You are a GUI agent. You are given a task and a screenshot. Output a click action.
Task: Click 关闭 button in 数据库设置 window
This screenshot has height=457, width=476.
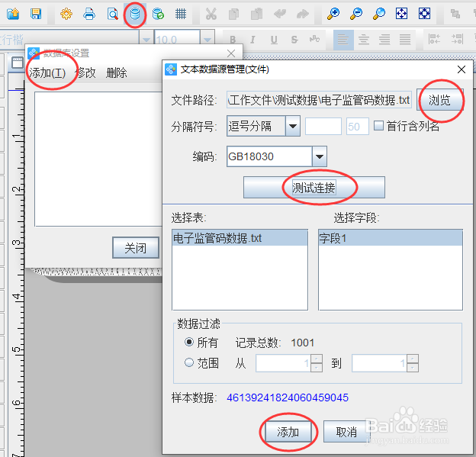(x=135, y=248)
